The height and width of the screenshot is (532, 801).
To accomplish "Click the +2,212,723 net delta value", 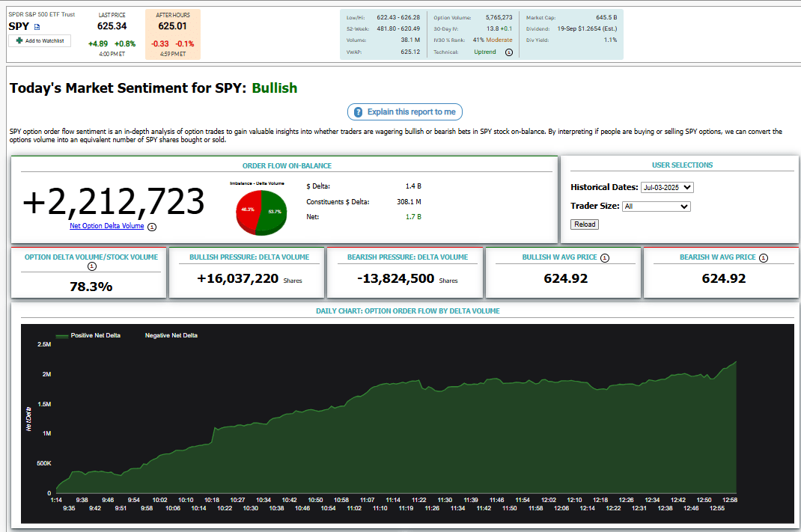I will 113,202.
